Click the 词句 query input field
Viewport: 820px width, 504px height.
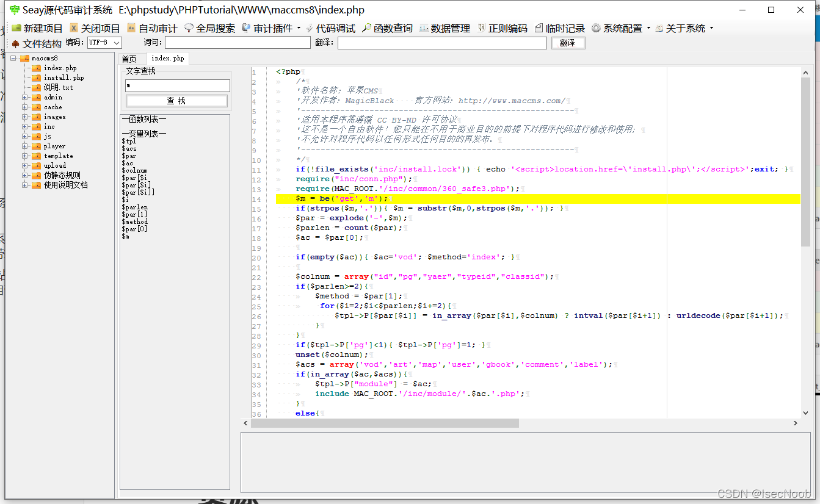point(238,43)
